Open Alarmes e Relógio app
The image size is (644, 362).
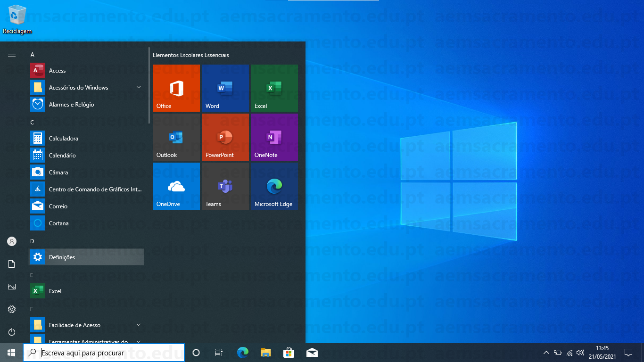coord(87,105)
